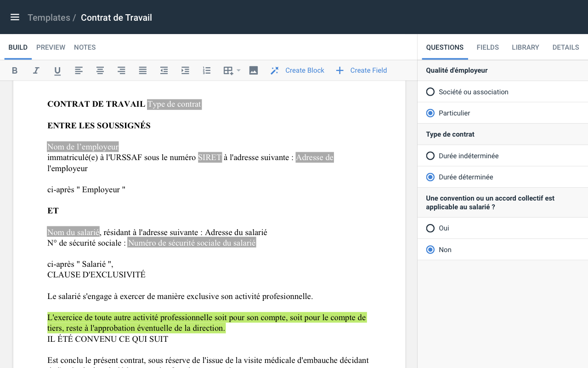The image size is (588, 368).
Task: Click the CLAUSE D'EXCLUSIVITÉ heading
Action: [96, 275]
